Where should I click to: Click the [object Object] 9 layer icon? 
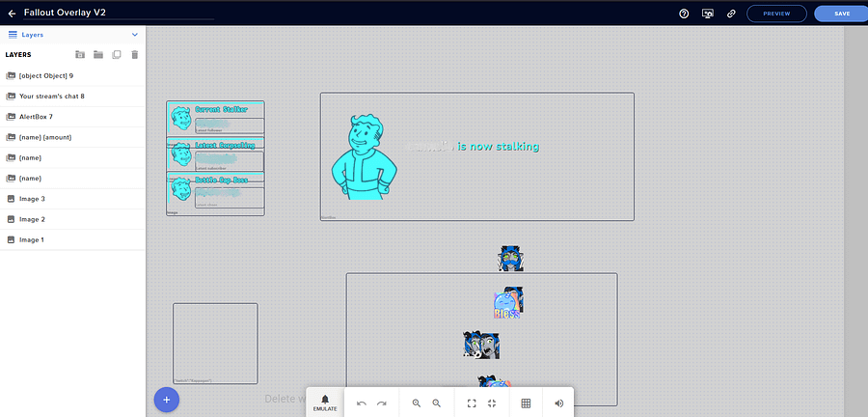[10, 75]
